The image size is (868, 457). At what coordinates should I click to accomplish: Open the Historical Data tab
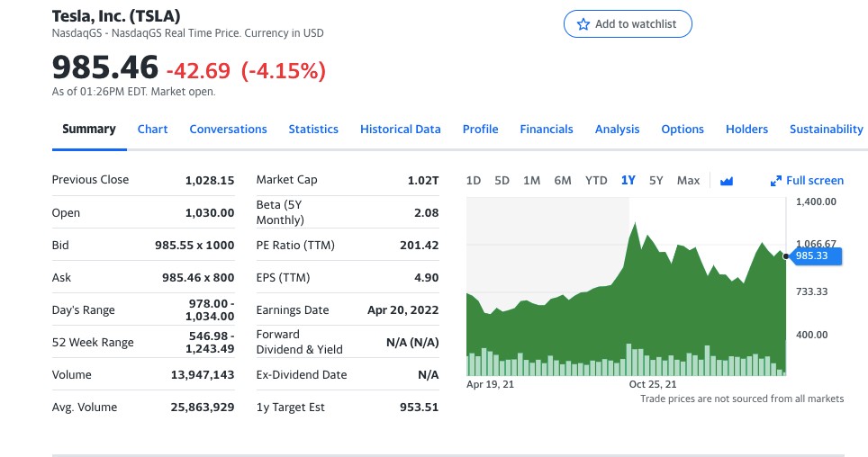[401, 130]
